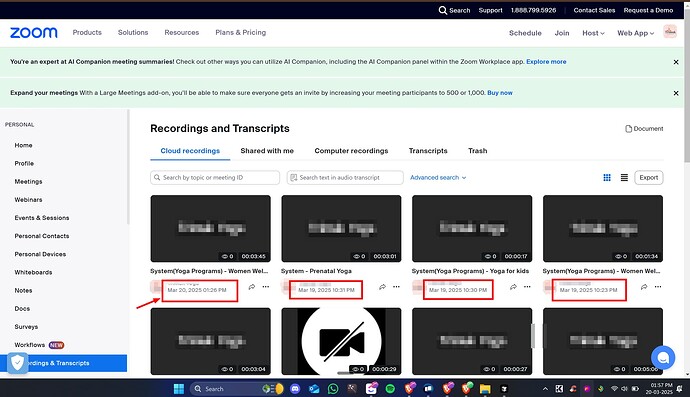
Task: Go to Home in the sidebar
Action: 23,145
